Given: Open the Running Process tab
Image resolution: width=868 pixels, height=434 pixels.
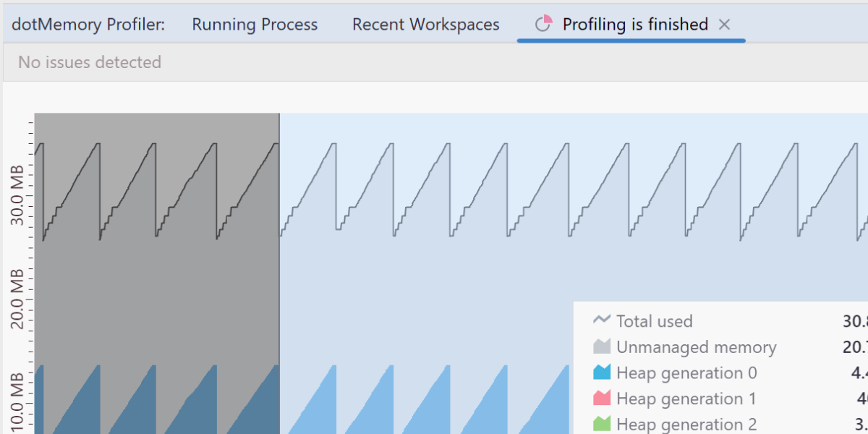Looking at the screenshot, I should (x=255, y=25).
